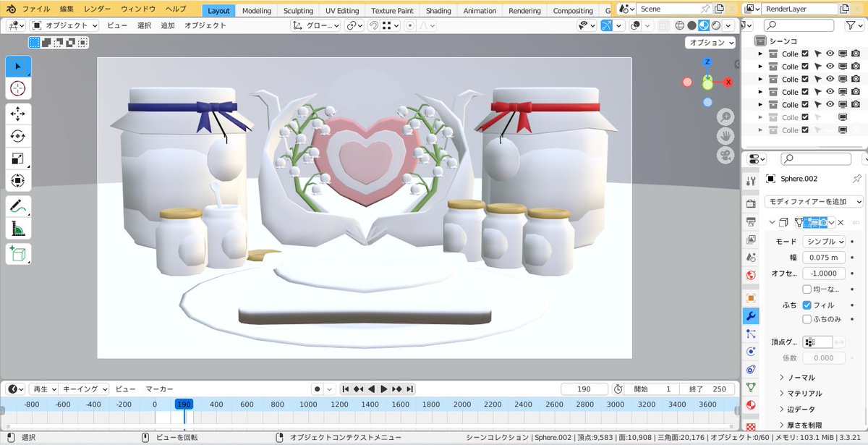Choose the Rotate tool
868x445 pixels.
click(x=18, y=136)
